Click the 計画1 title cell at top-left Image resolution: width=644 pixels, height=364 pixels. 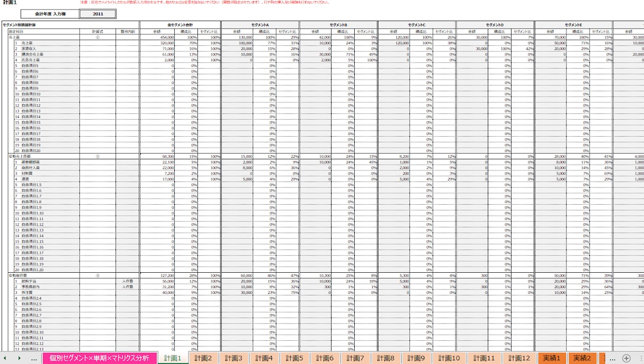point(11,3)
